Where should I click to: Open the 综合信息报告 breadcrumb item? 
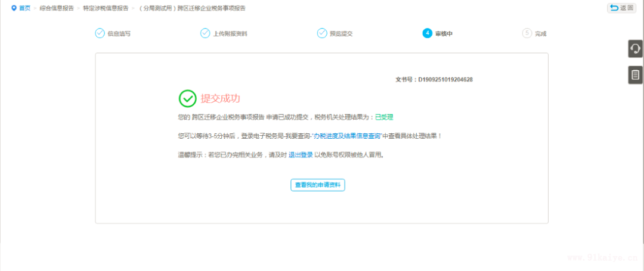(57, 8)
